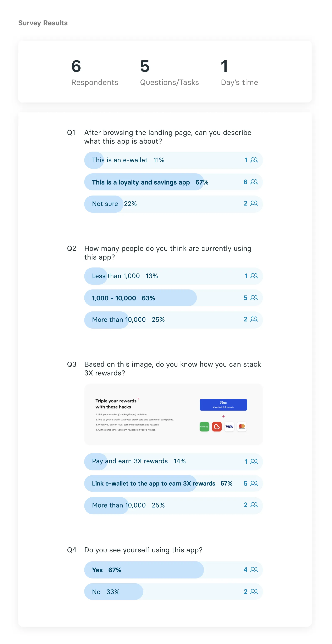Click people icon on Less than 1,000 row
This screenshot has width=332, height=644.
coord(254,276)
